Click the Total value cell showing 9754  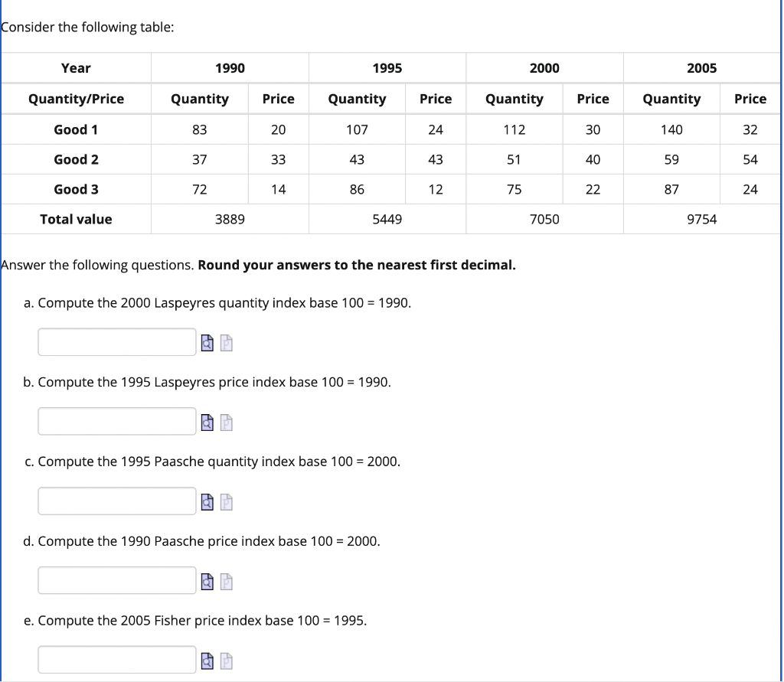702,219
